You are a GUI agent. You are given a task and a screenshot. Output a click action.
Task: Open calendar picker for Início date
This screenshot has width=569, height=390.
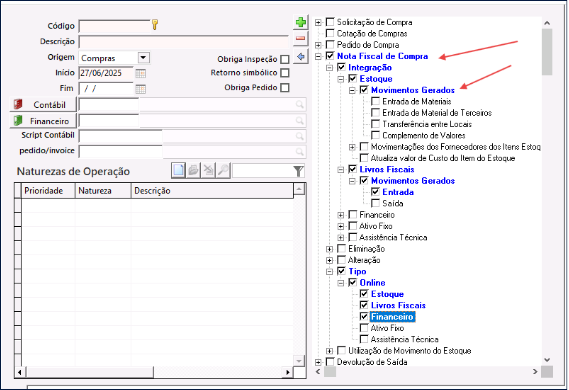pyautogui.click(x=140, y=73)
